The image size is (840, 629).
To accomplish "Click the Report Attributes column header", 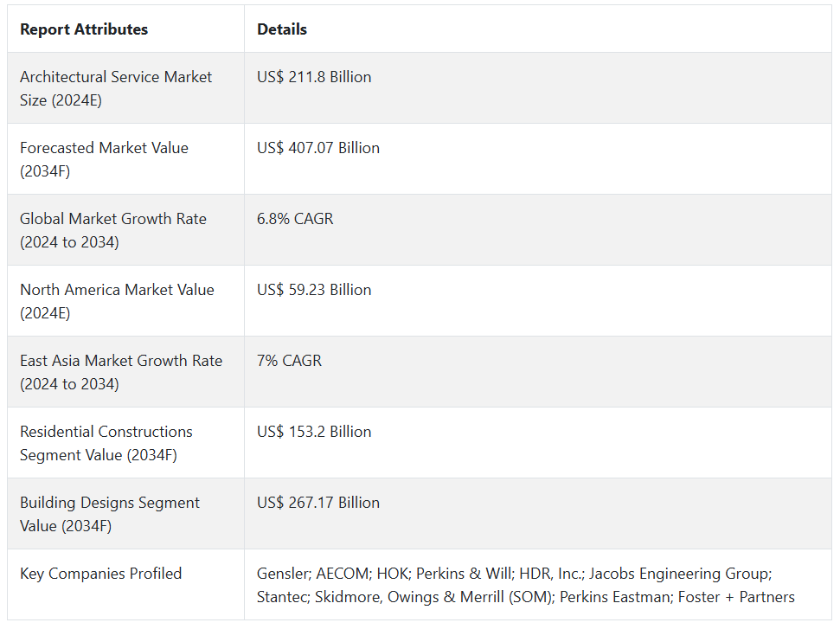I will (x=84, y=29).
